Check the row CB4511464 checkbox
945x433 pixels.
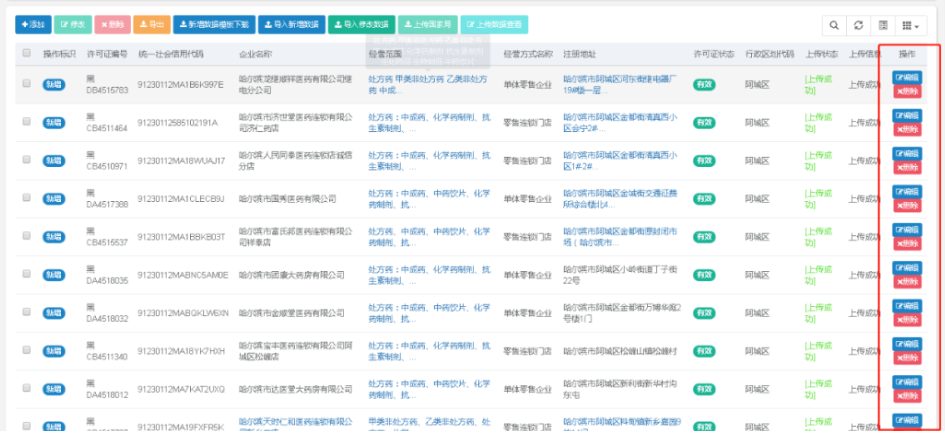click(x=27, y=122)
